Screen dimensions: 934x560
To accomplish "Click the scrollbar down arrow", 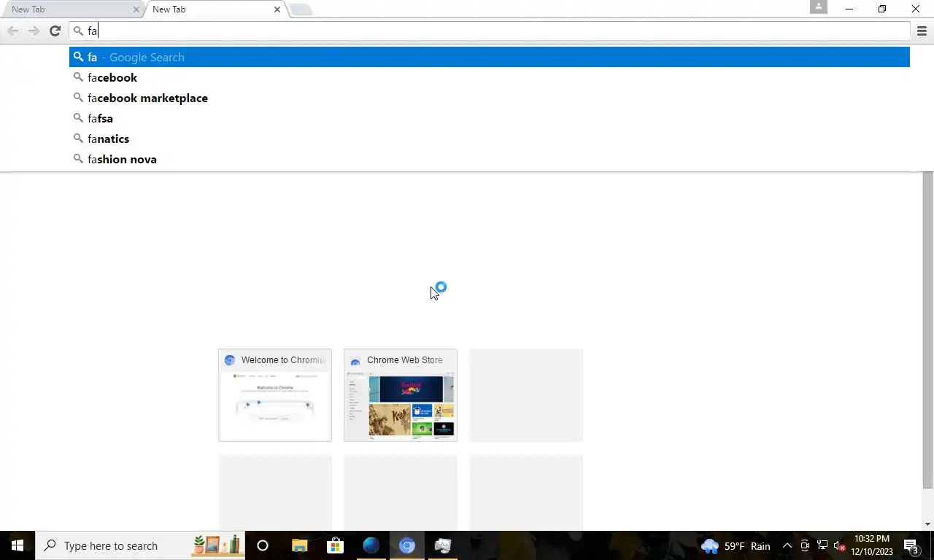I will click(927, 524).
